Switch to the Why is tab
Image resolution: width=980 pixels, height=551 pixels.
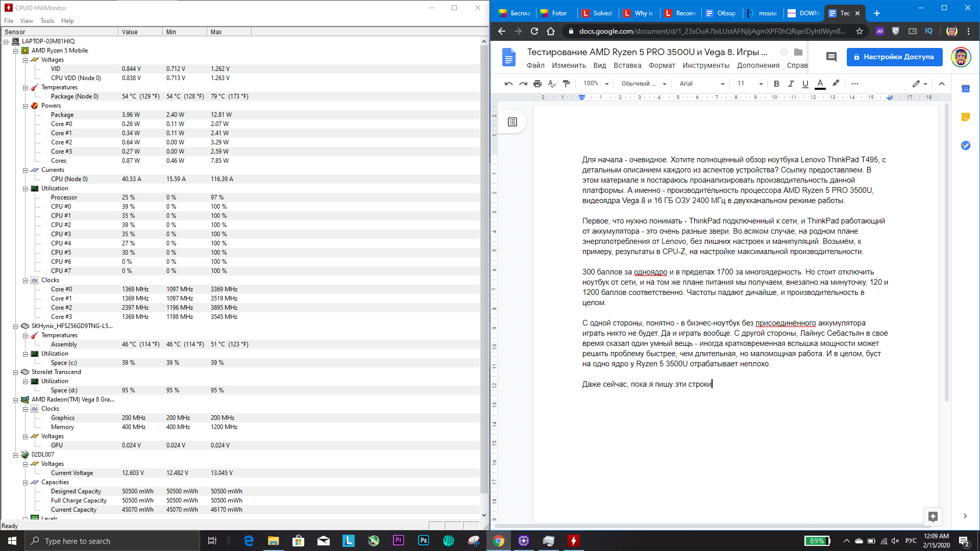[639, 13]
